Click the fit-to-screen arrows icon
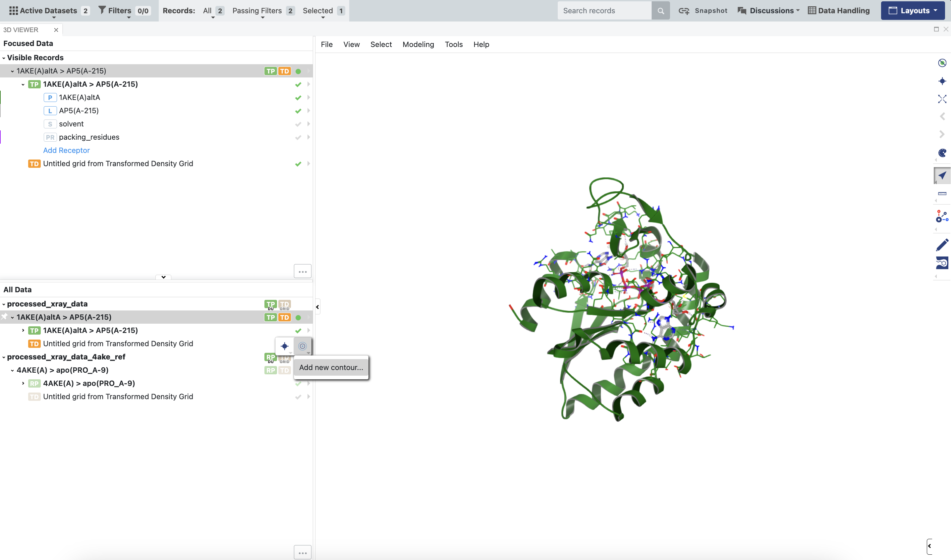 coord(942,99)
